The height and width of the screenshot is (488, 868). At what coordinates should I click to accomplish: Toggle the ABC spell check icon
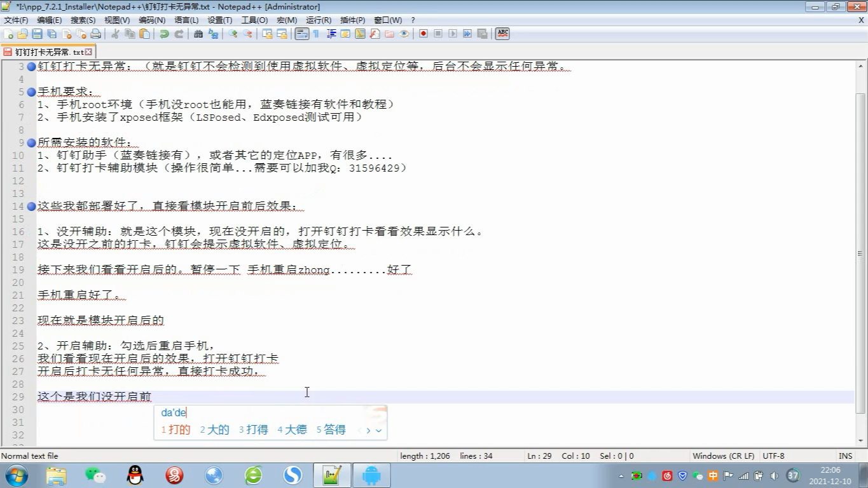502,34
